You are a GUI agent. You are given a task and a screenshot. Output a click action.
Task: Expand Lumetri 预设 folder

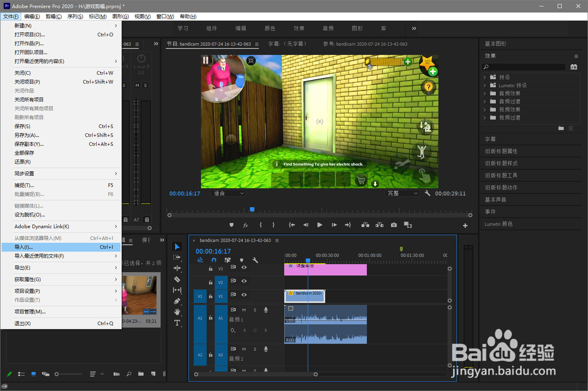click(x=484, y=85)
